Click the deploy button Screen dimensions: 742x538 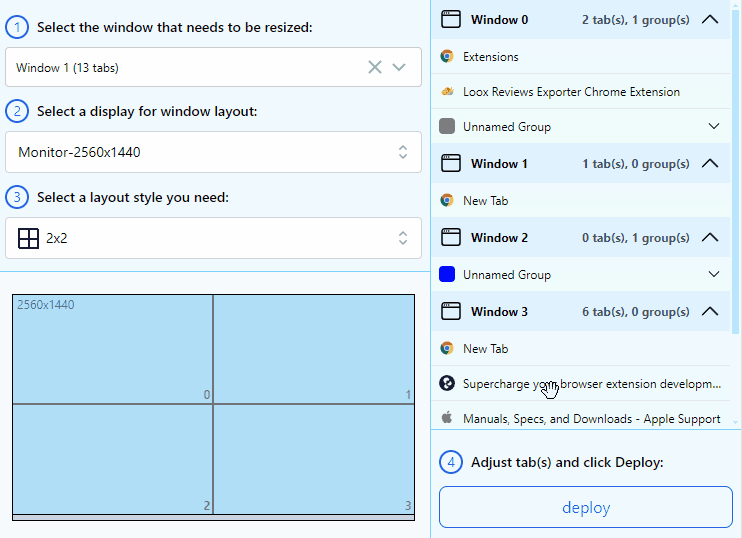[586, 507]
